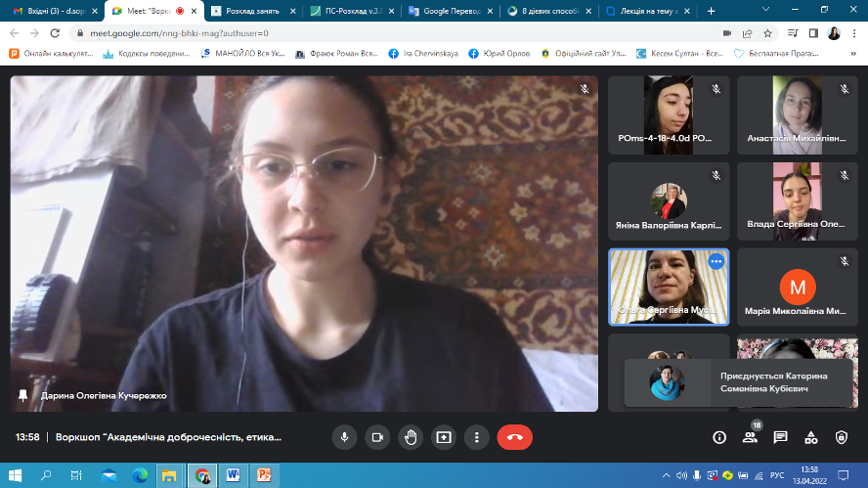This screenshot has height=488, width=868.
Task: Select the POms-4-18-4.0d participant tile
Action: (669, 115)
